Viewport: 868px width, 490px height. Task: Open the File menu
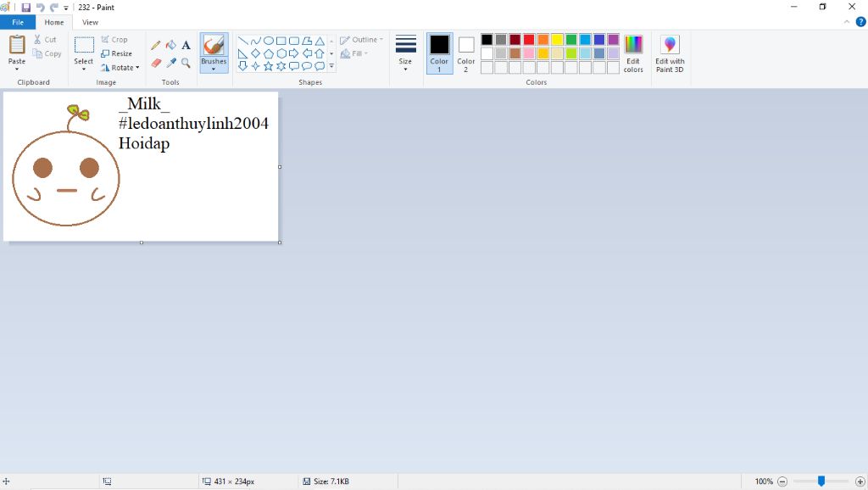pyautogui.click(x=18, y=22)
